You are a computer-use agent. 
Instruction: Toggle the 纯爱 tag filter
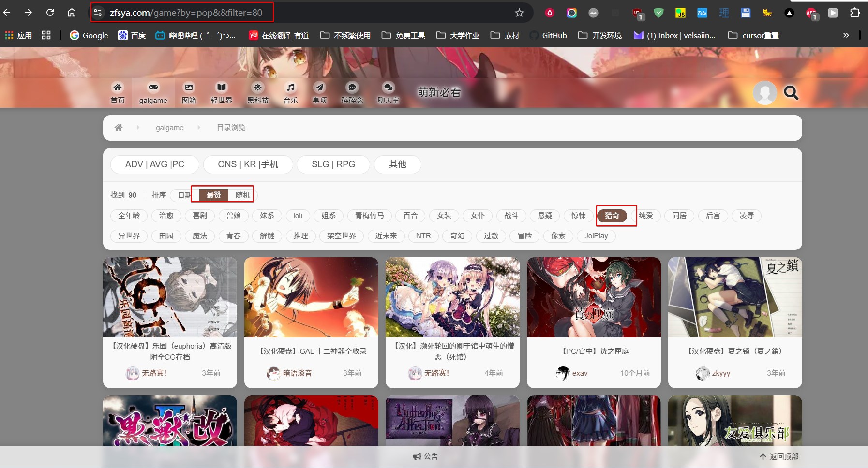coord(646,215)
